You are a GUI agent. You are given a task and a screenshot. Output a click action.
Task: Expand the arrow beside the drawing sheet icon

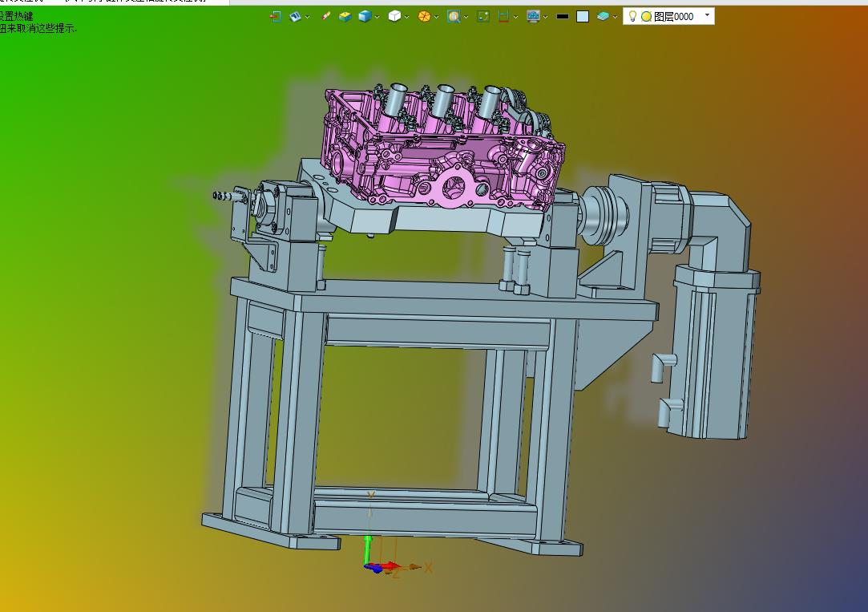307,17
